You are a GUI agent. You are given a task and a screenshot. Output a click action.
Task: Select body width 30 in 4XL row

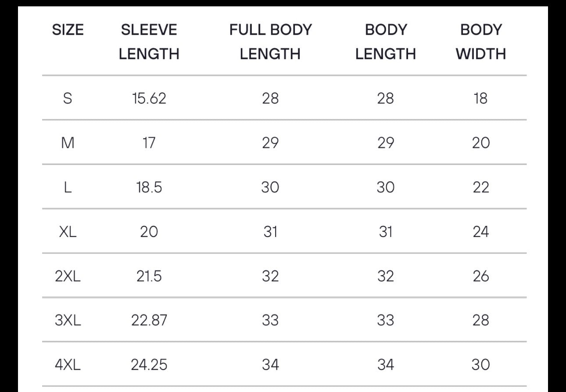(x=480, y=365)
